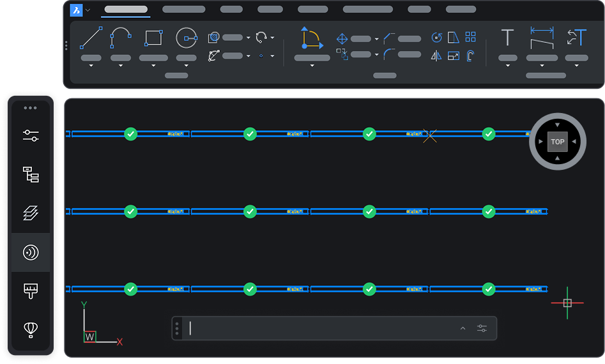Select the Rectangle tool icon

[x=153, y=38]
